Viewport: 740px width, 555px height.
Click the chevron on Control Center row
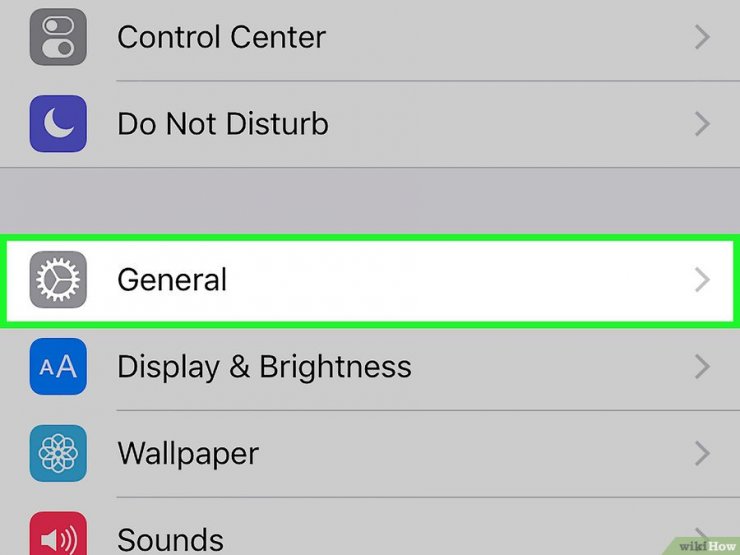pyautogui.click(x=702, y=37)
